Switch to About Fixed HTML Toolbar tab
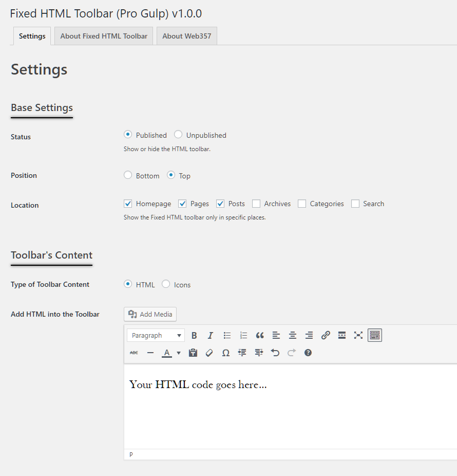Viewport: 457px width, 476px height. tap(104, 36)
